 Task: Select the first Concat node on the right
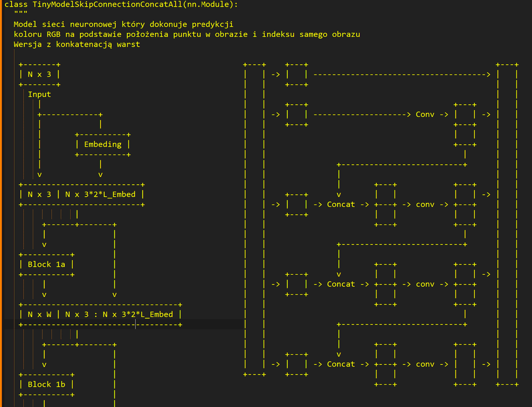340,204
